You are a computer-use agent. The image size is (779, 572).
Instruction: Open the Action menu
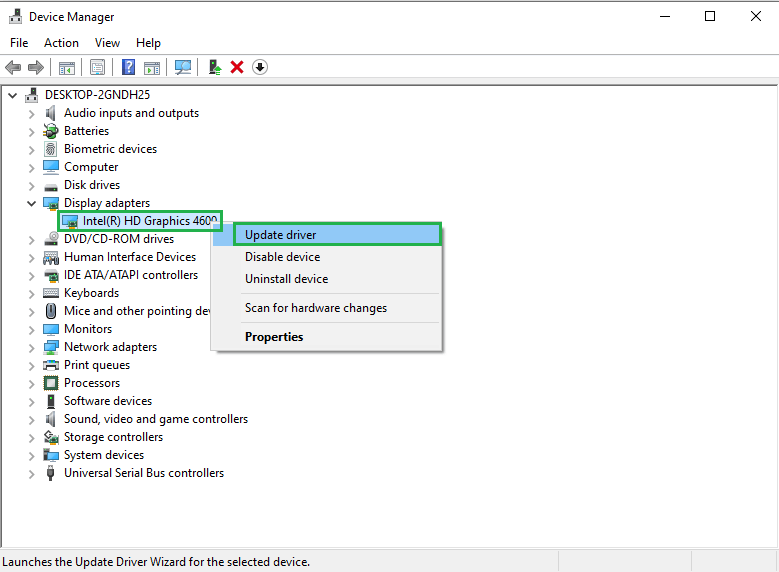click(61, 43)
